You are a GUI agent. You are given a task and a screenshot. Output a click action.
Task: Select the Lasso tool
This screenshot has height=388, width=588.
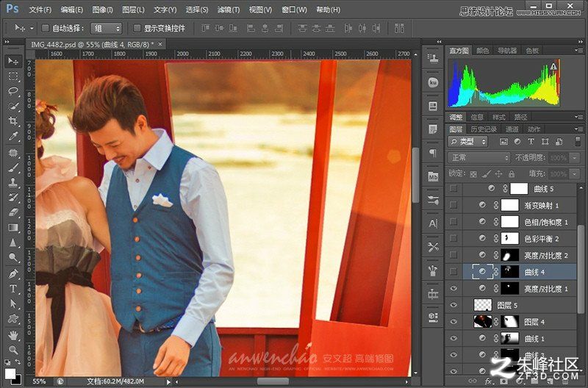point(13,91)
